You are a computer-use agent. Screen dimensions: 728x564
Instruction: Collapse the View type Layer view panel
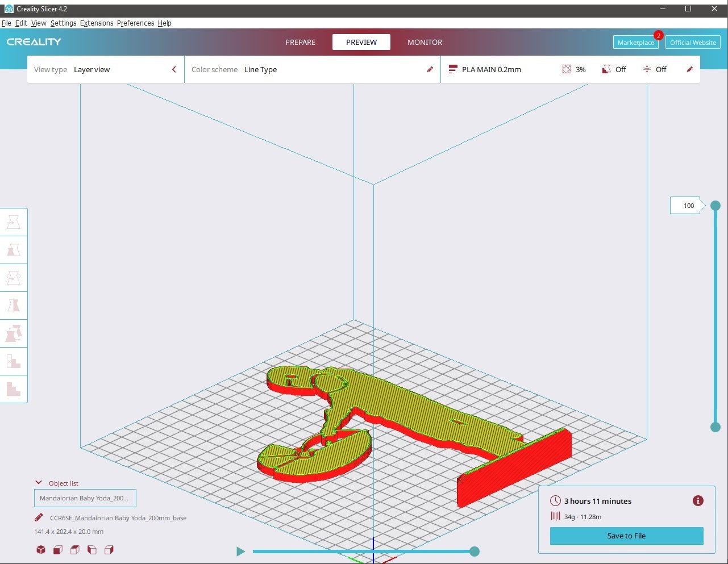coord(174,69)
